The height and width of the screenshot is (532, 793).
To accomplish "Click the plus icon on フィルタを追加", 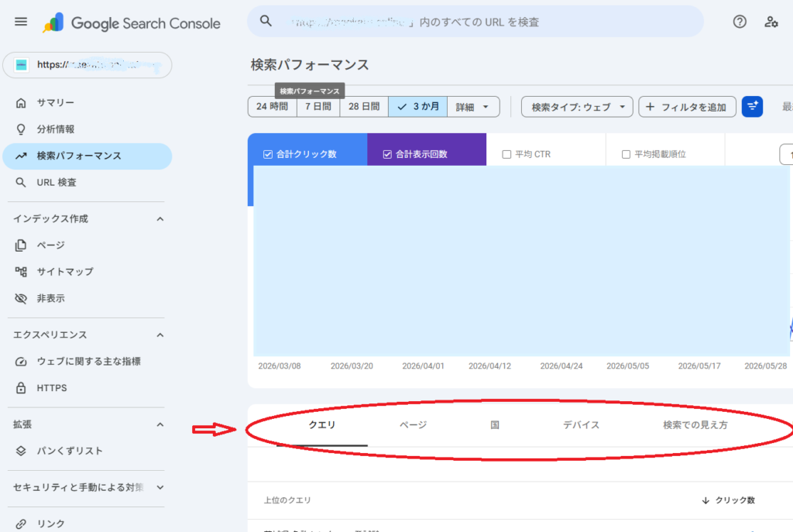I will tap(651, 107).
